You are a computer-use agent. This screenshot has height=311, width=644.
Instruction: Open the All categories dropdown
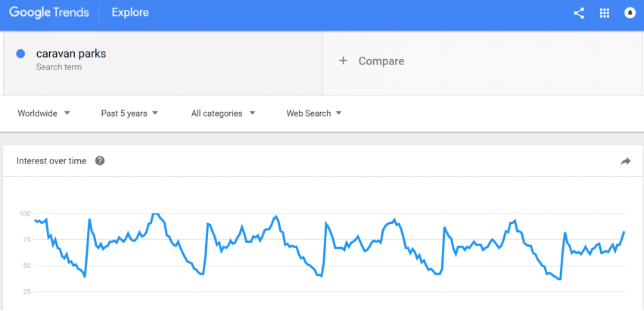coord(223,114)
